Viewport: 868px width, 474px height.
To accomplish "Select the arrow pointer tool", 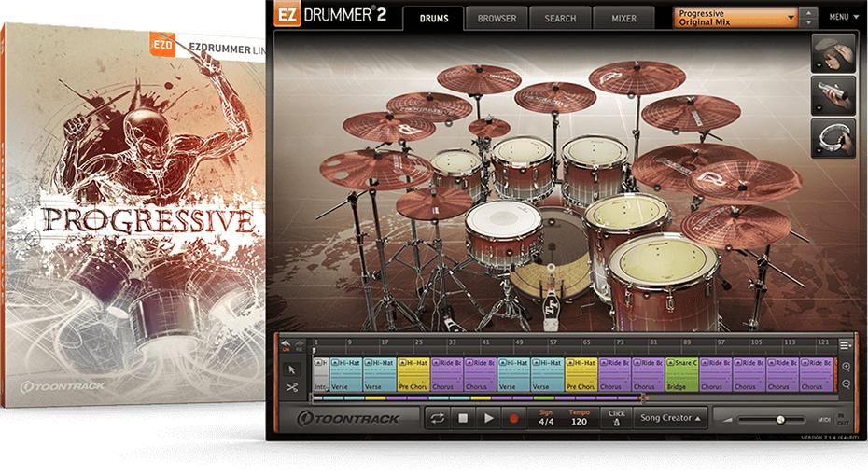I will (x=291, y=369).
